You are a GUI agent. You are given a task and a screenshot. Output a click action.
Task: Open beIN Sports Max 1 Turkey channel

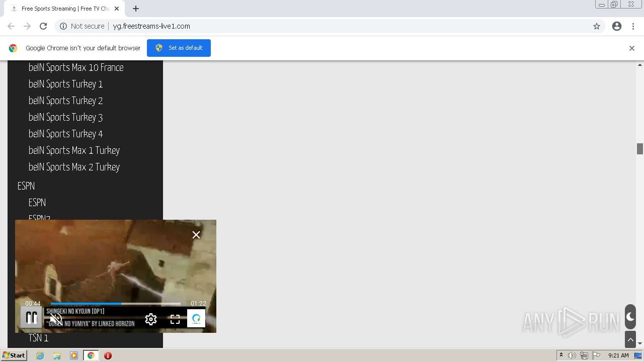pos(74,150)
